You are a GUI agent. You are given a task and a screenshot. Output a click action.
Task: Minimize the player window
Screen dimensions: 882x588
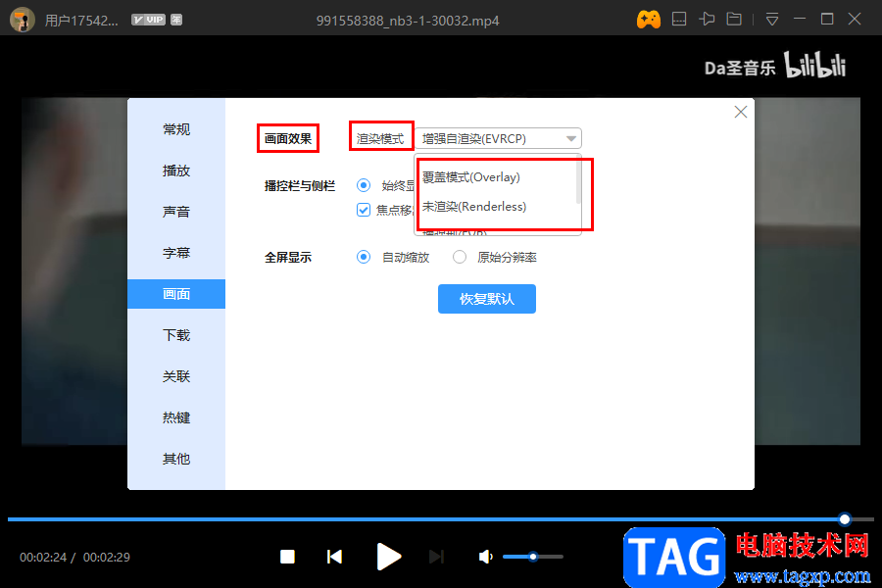click(800, 20)
